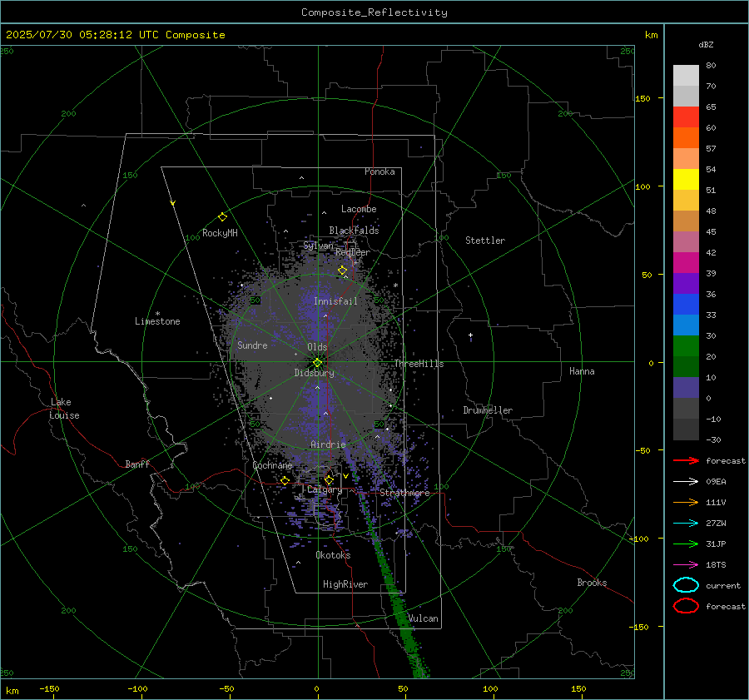This screenshot has width=749, height=700.
Task: Click the 'Stettler' town label
Action: [485, 241]
